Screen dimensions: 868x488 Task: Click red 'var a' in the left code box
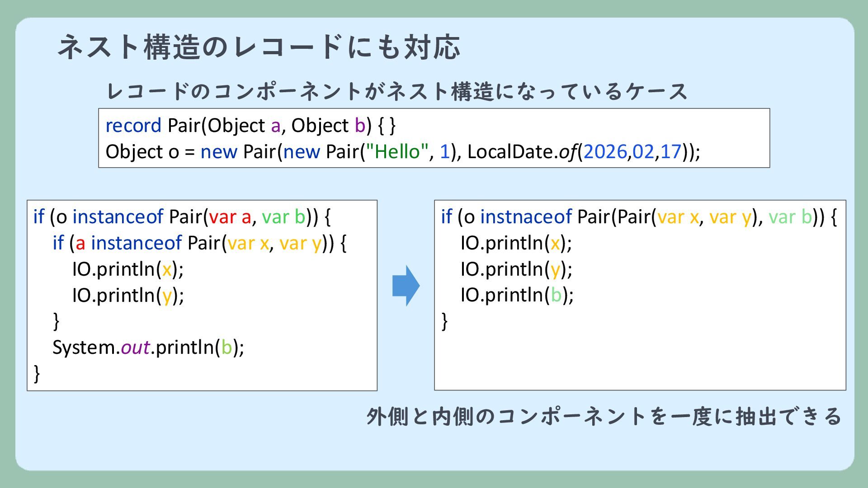(x=230, y=217)
